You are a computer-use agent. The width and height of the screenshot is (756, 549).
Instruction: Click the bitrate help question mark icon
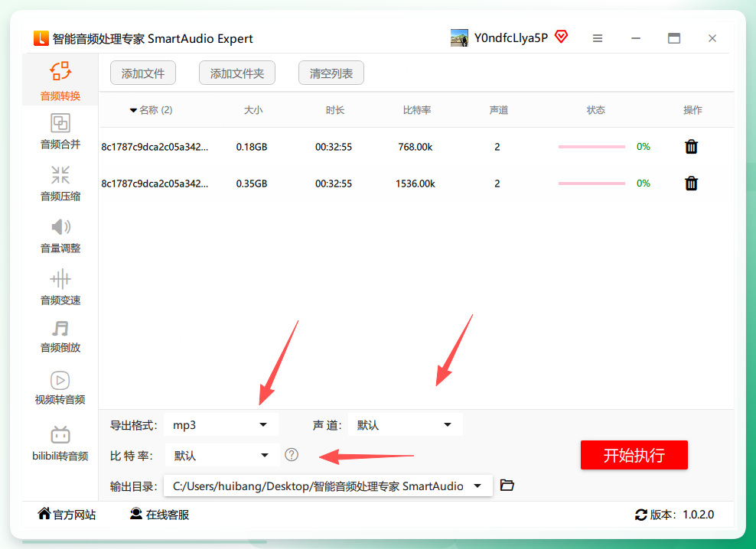[292, 454]
